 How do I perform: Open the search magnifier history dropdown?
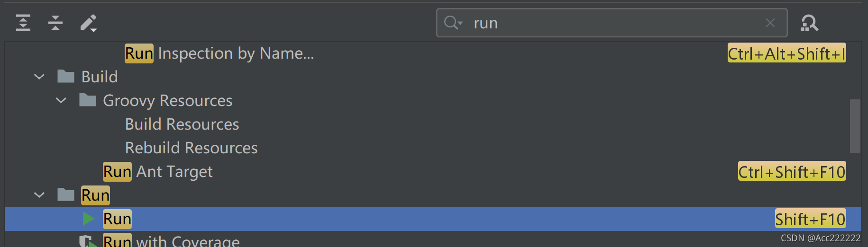tap(453, 23)
